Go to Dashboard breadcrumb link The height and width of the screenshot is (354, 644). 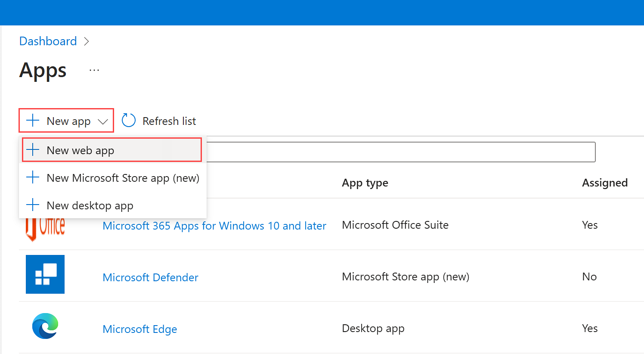click(x=48, y=41)
